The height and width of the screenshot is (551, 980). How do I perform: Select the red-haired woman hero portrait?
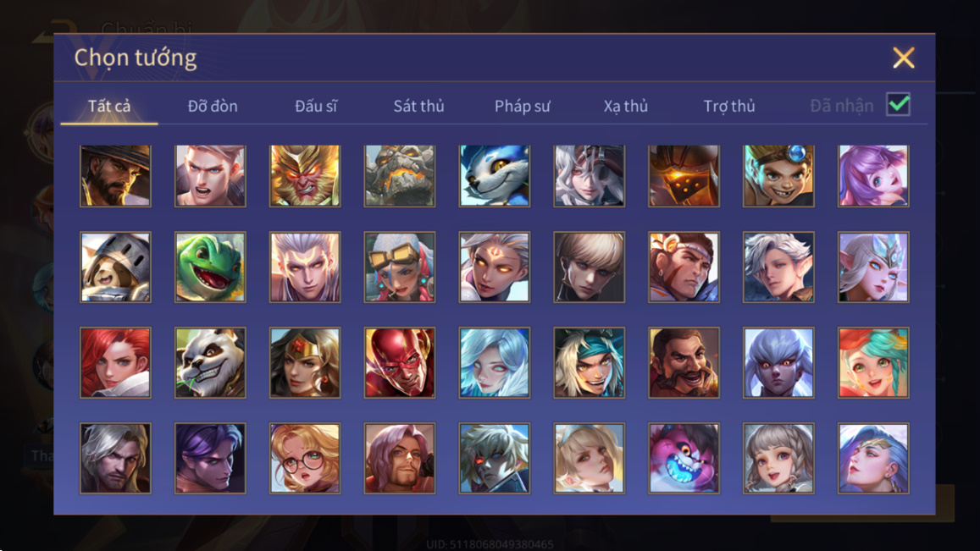116,363
